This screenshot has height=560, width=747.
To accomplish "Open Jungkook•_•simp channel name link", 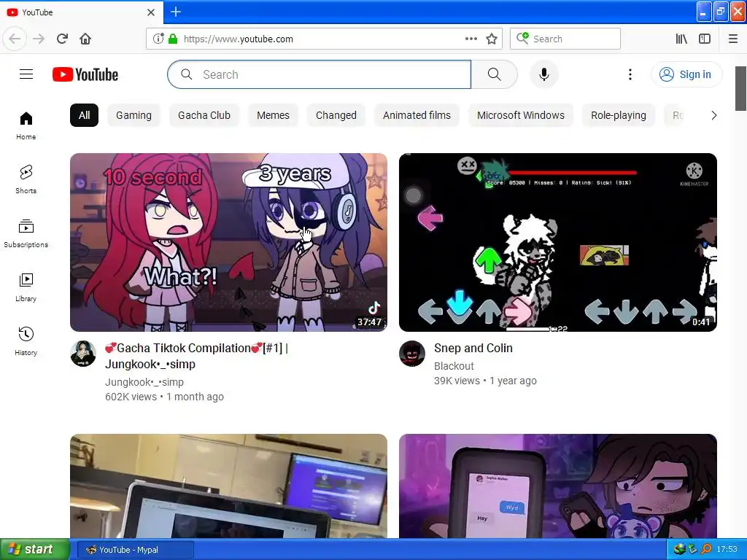I will (144, 382).
